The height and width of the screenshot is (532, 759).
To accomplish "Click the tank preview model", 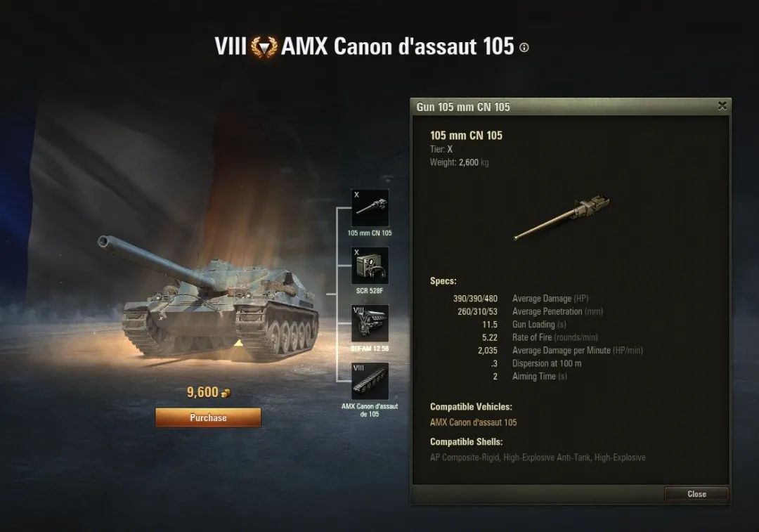I will coord(208,297).
